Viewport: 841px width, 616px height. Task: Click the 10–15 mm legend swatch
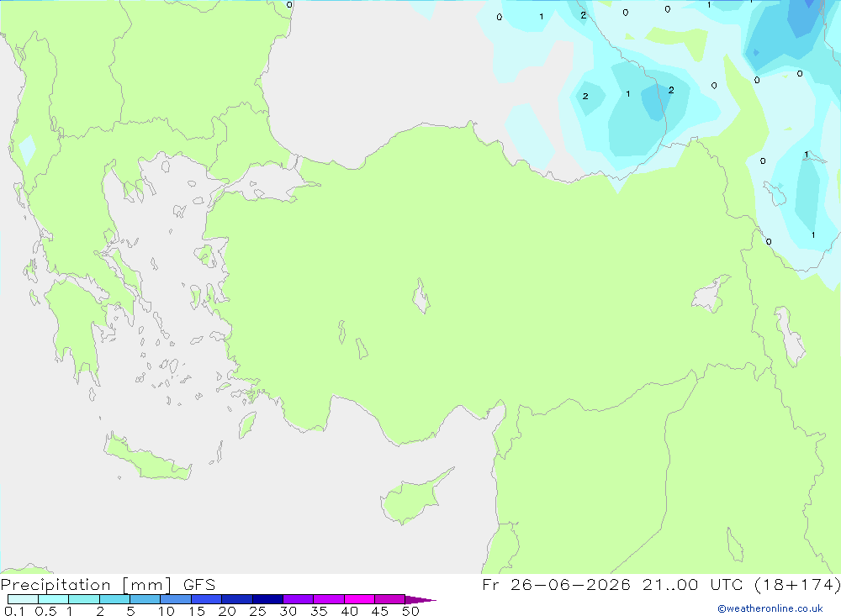pos(176,599)
